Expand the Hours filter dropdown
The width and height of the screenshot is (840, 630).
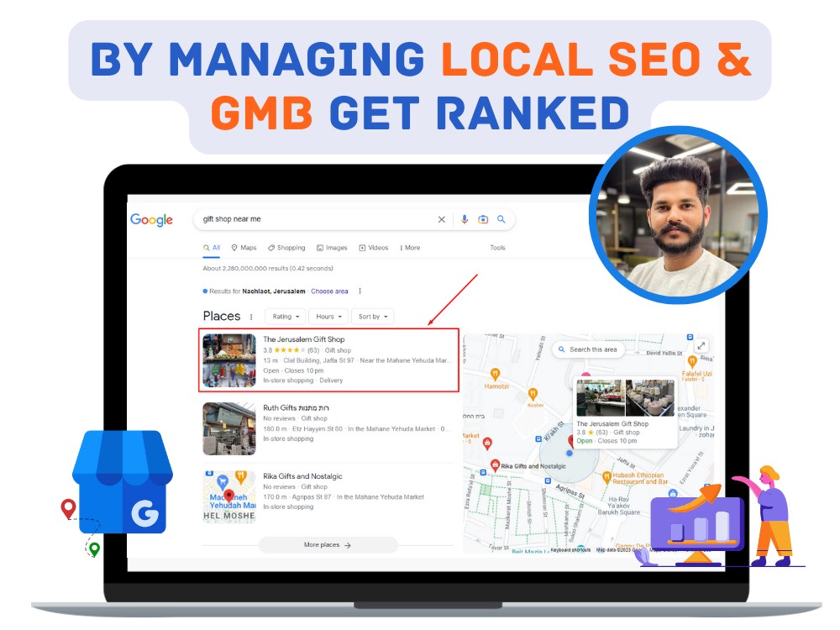click(x=328, y=317)
